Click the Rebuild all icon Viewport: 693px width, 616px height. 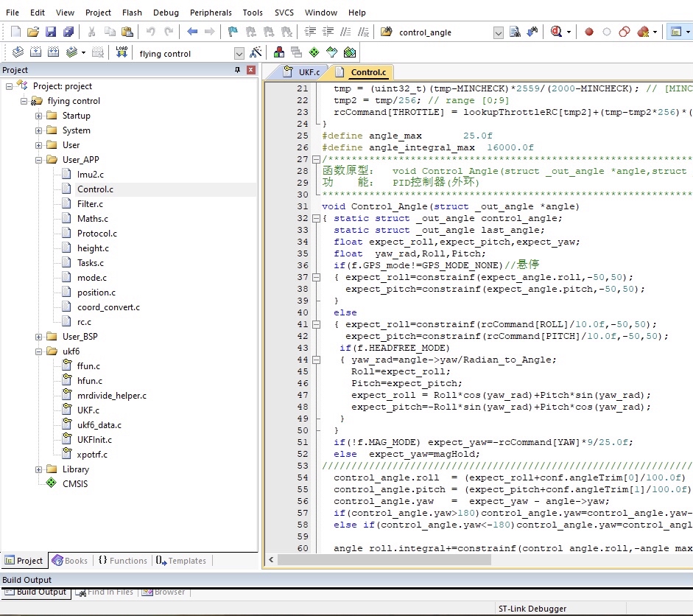[54, 52]
